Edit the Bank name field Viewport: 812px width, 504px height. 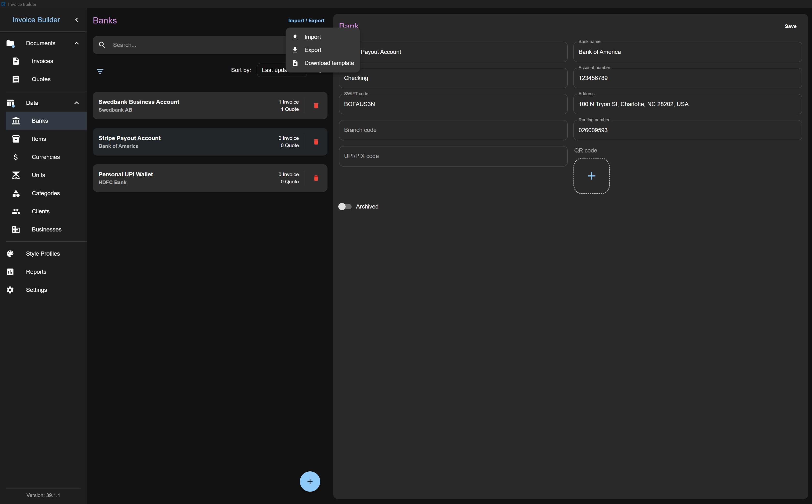[687, 52]
